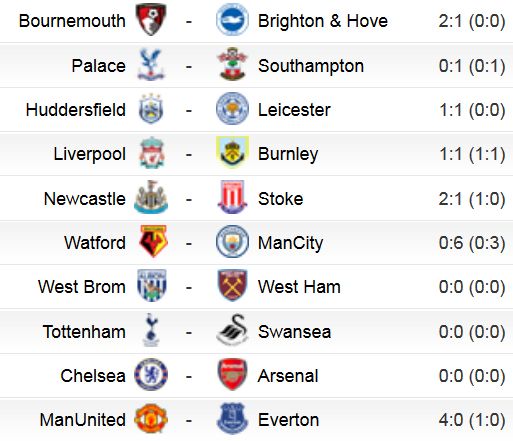Open the Huddersfield team name link

76,110
